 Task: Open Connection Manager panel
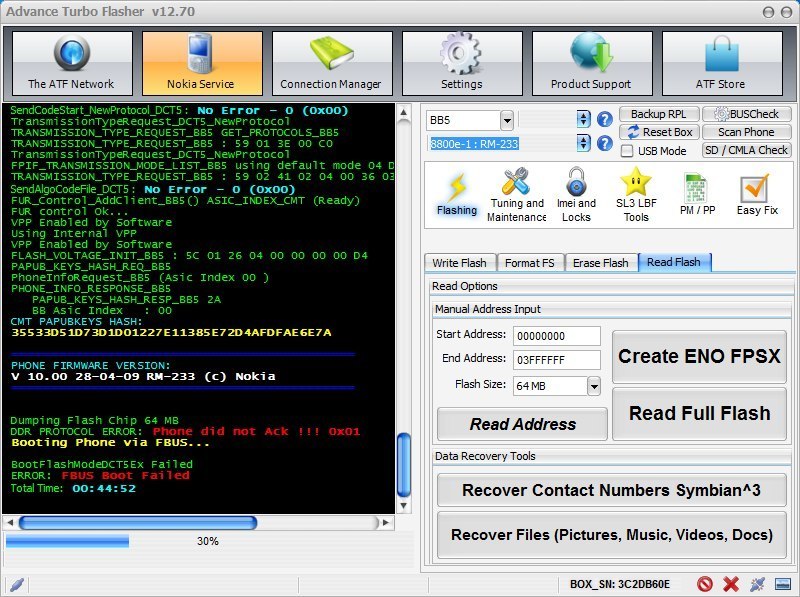(x=331, y=63)
